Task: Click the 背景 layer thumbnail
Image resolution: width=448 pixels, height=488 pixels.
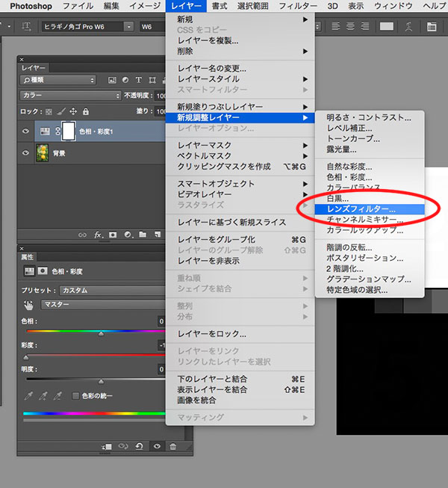Action: [44, 153]
